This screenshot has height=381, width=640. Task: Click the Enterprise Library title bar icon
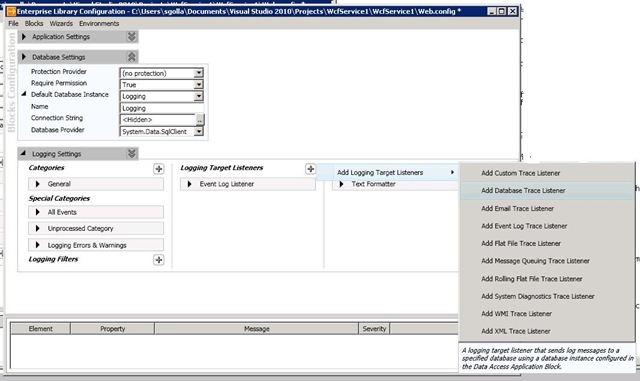click(x=11, y=11)
